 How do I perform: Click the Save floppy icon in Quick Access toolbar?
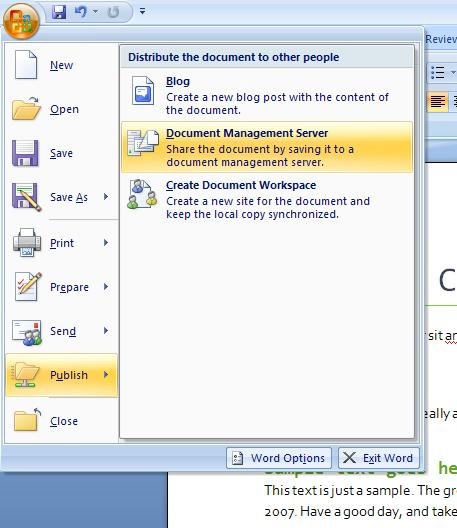coord(59,12)
